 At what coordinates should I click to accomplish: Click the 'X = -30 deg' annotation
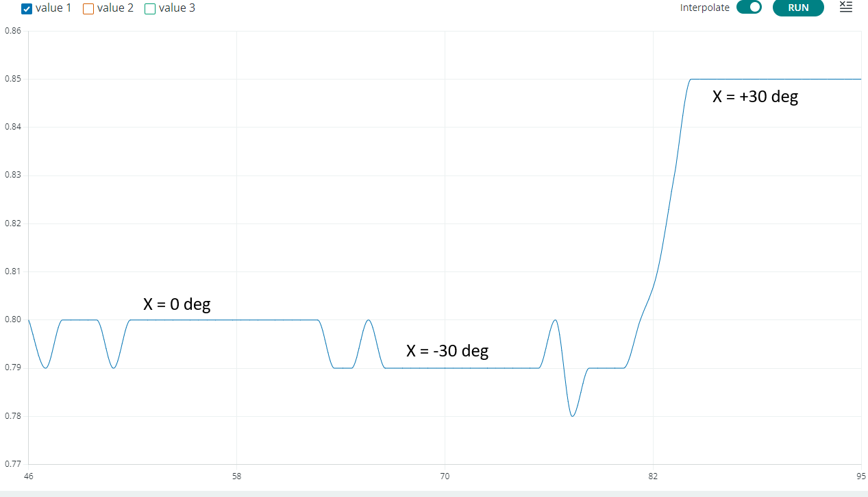pos(447,350)
